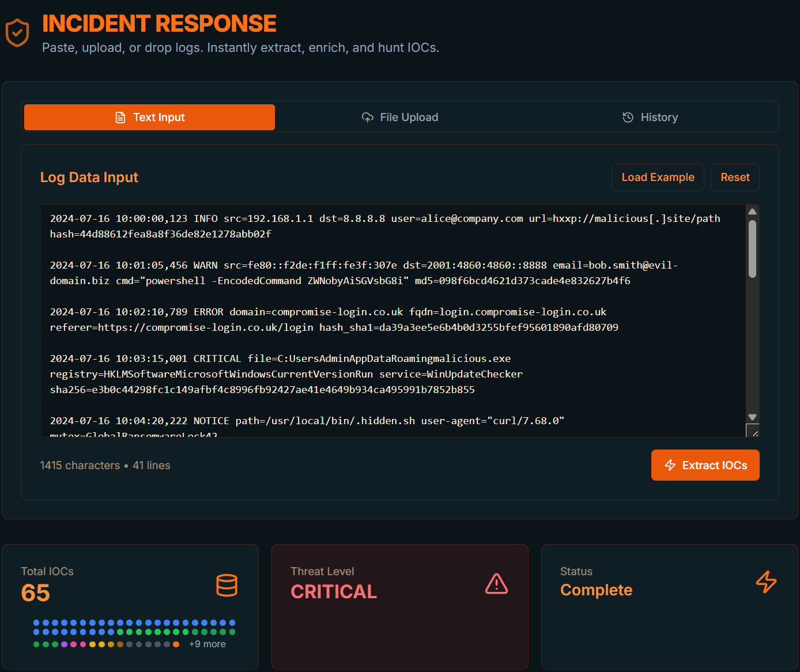Click the 'Complete' status text

click(597, 590)
